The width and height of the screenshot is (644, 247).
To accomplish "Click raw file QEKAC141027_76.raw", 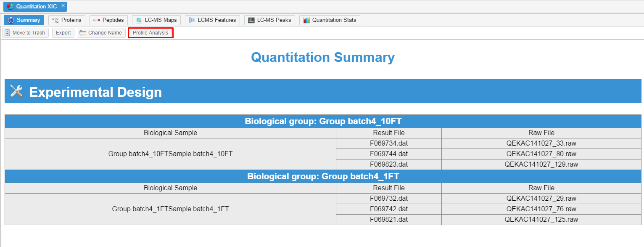I will tap(541, 209).
